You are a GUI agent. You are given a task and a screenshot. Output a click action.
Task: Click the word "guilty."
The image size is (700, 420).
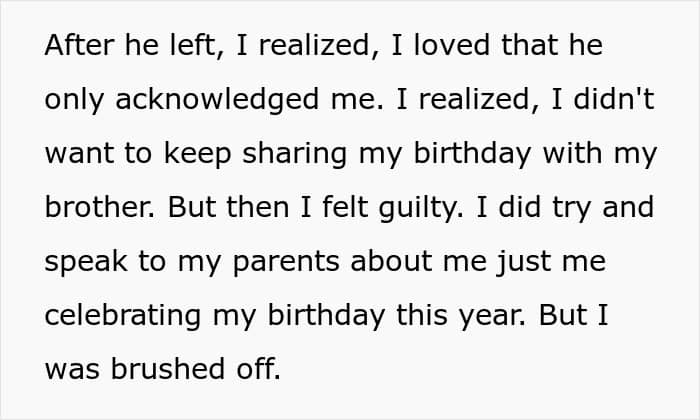421,208
